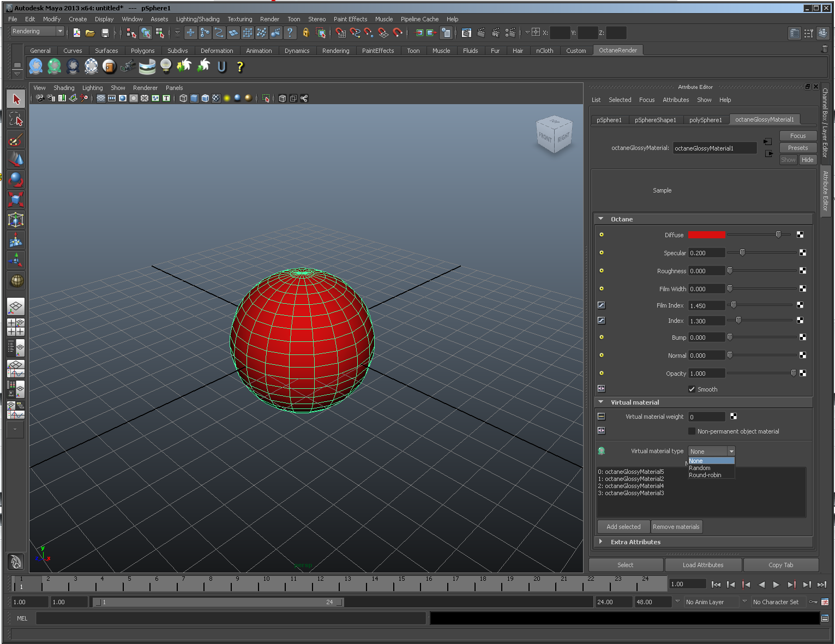835x644 pixels.
Task: Click the Copy Tab button
Action: pos(781,565)
